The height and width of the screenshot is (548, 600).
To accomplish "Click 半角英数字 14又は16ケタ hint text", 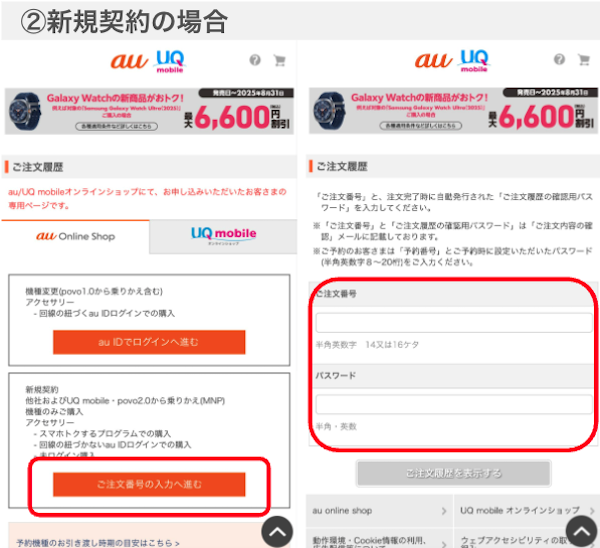I will [x=367, y=345].
